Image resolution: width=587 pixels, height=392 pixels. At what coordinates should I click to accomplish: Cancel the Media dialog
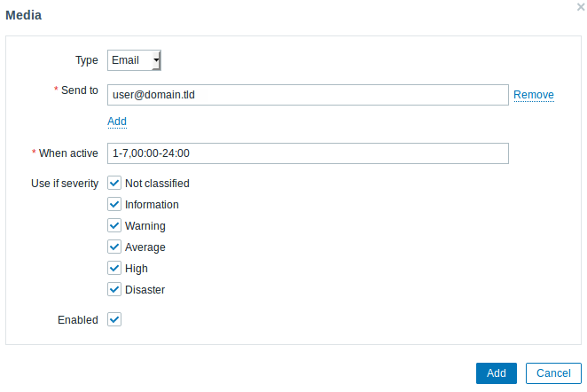[x=553, y=373]
